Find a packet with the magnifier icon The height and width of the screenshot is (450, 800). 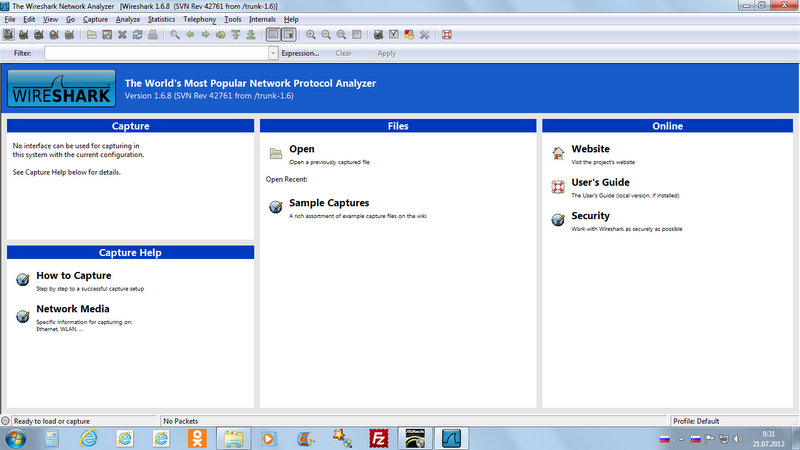(175, 35)
